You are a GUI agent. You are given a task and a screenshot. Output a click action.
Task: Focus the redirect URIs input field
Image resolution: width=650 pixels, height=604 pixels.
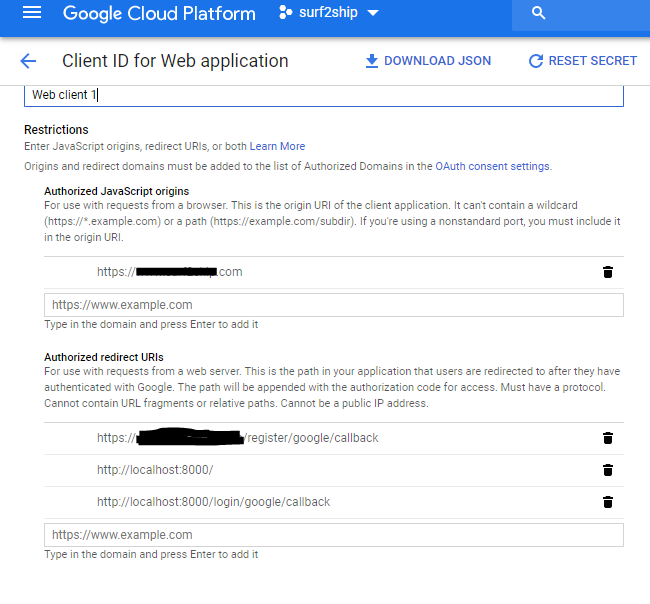pyautogui.click(x=333, y=535)
